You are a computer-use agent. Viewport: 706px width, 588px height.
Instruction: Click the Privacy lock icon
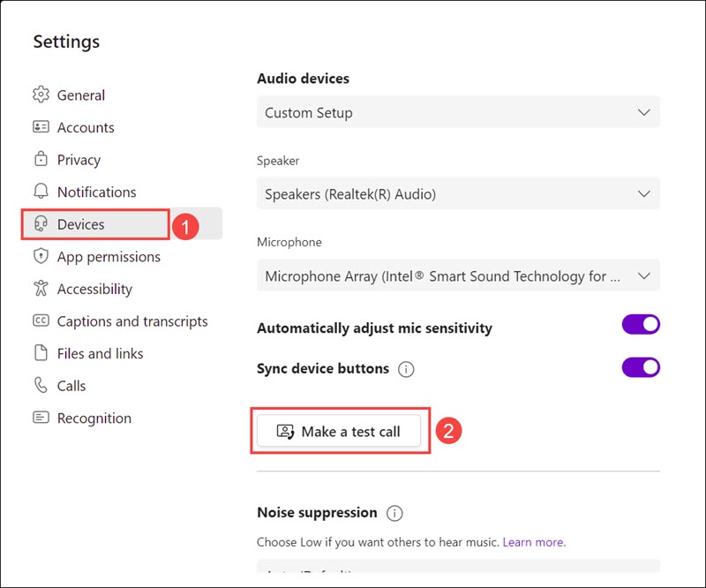41,160
